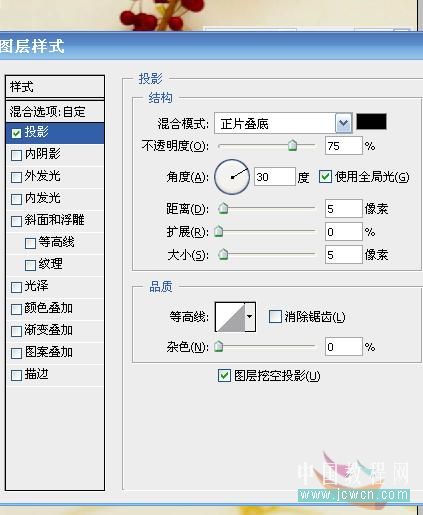The image size is (423, 515).
Task: Select the 投影 row in styles list
Action: click(x=55, y=133)
